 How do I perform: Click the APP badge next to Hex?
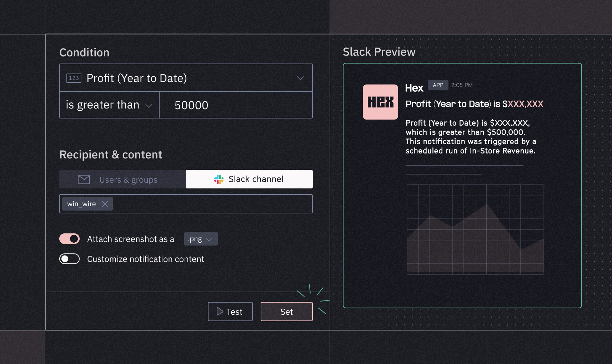(x=438, y=85)
